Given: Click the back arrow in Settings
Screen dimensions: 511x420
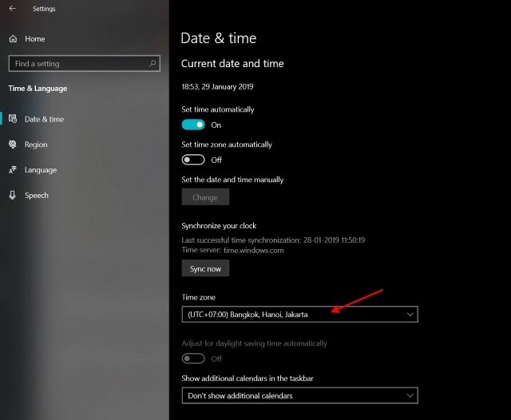Looking at the screenshot, I should [13, 9].
